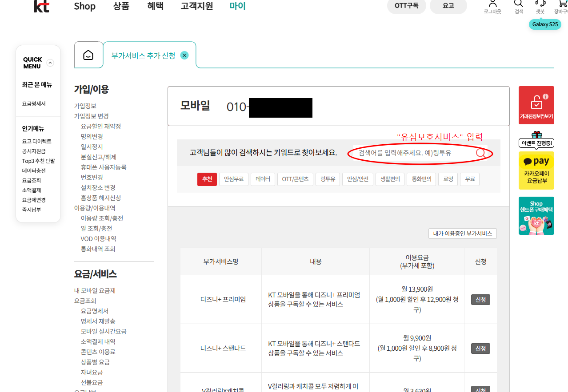The height and width of the screenshot is (392, 568).
Task: Open the chatbot headset icon
Action: 540,4
